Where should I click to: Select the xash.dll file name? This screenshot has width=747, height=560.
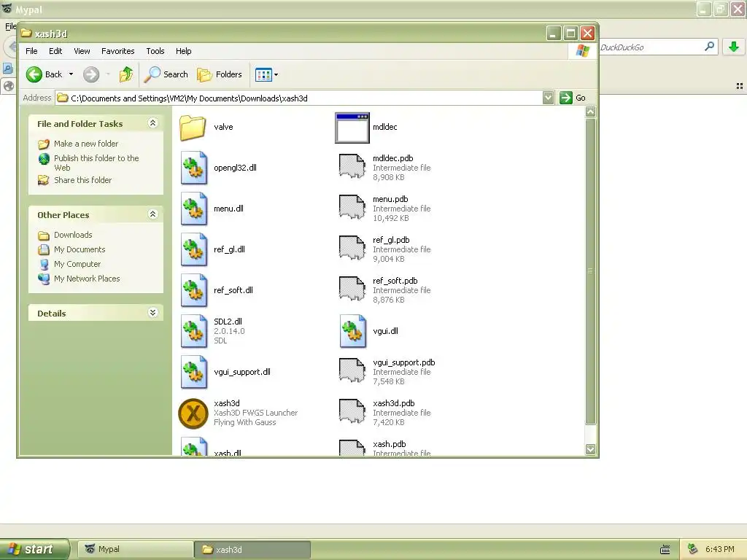pos(228,453)
